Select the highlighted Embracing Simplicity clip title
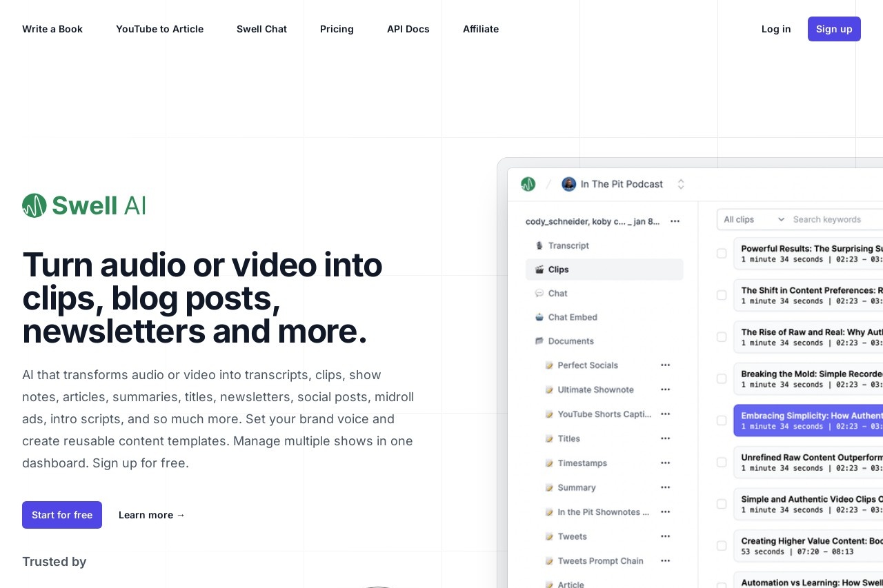This screenshot has height=588, width=883. point(812,416)
